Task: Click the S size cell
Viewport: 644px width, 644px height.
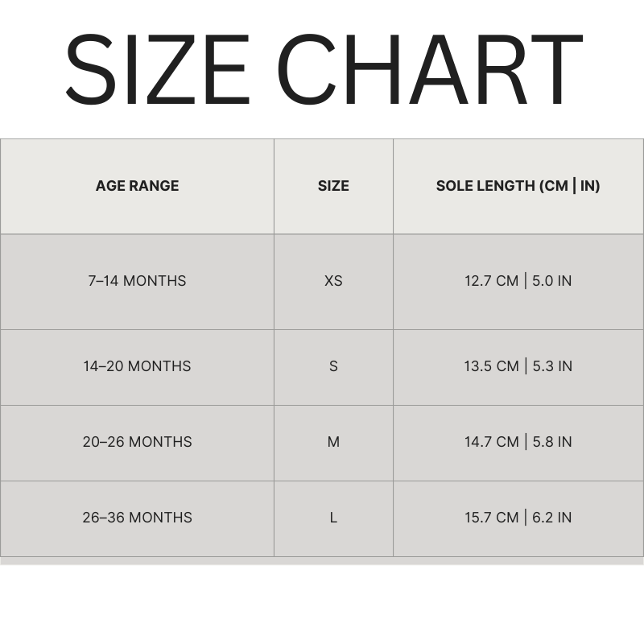Action: pos(333,366)
